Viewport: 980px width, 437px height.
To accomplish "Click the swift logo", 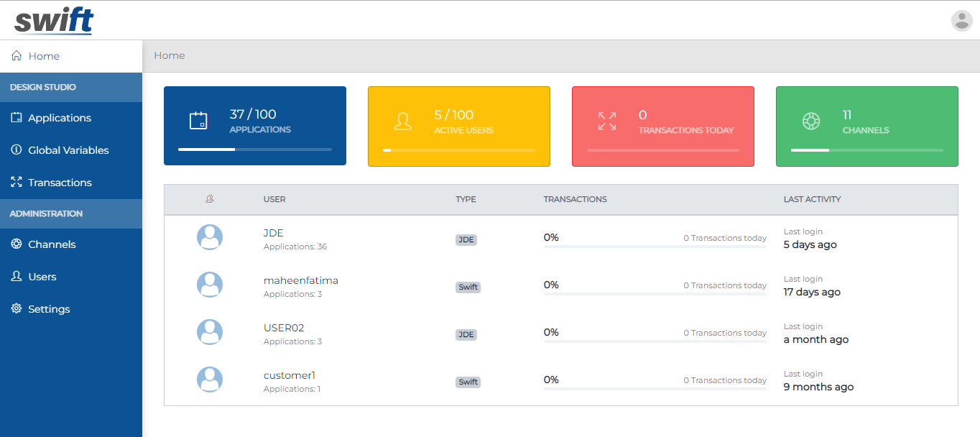I will 54,21.
